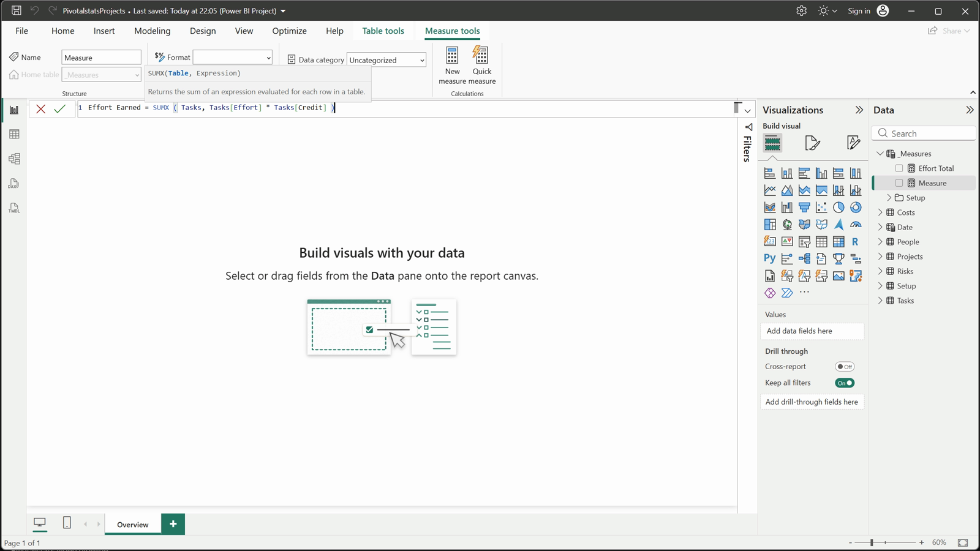Viewport: 980px width, 551px height.
Task: Open TMDL view in the left sidebar
Action: click(x=14, y=208)
